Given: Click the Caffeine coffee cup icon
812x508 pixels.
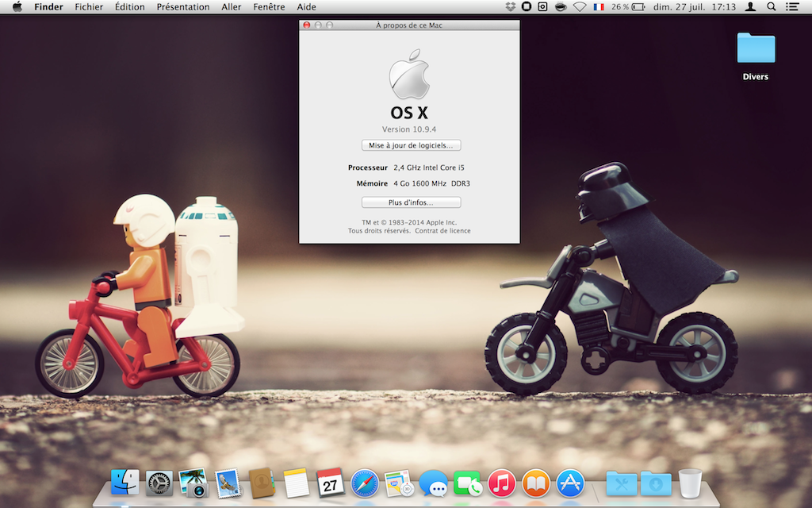Looking at the screenshot, I should tap(561, 6).
